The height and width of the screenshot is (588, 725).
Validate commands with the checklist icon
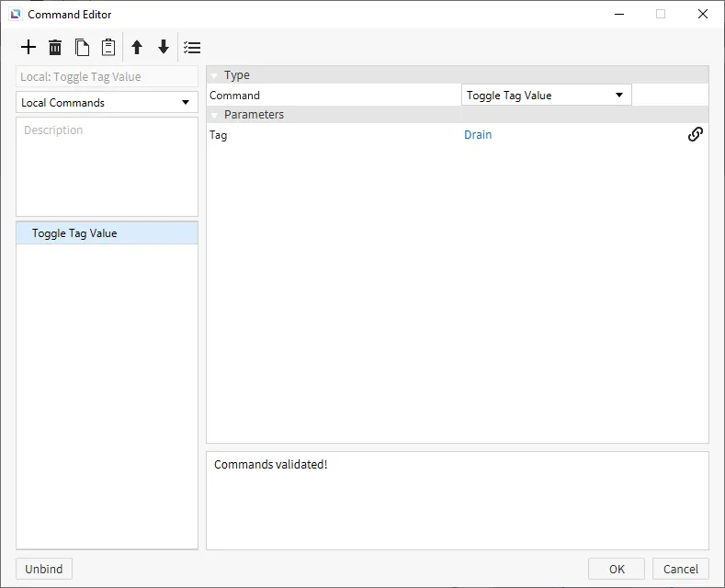tap(192, 48)
